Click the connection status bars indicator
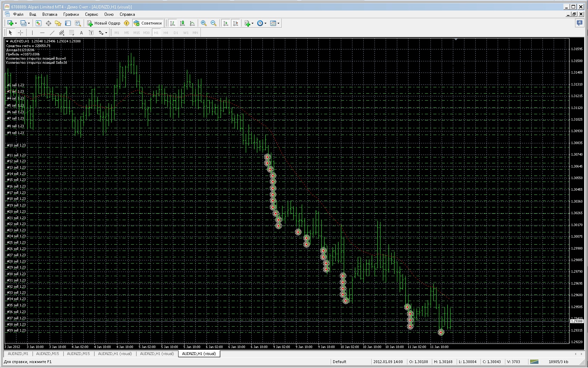588x368 pixels. point(534,362)
